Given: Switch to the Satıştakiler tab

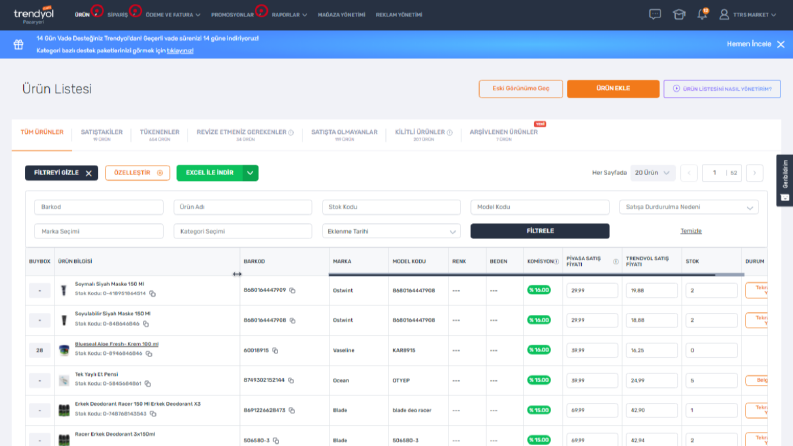Looking at the screenshot, I should pos(102,135).
